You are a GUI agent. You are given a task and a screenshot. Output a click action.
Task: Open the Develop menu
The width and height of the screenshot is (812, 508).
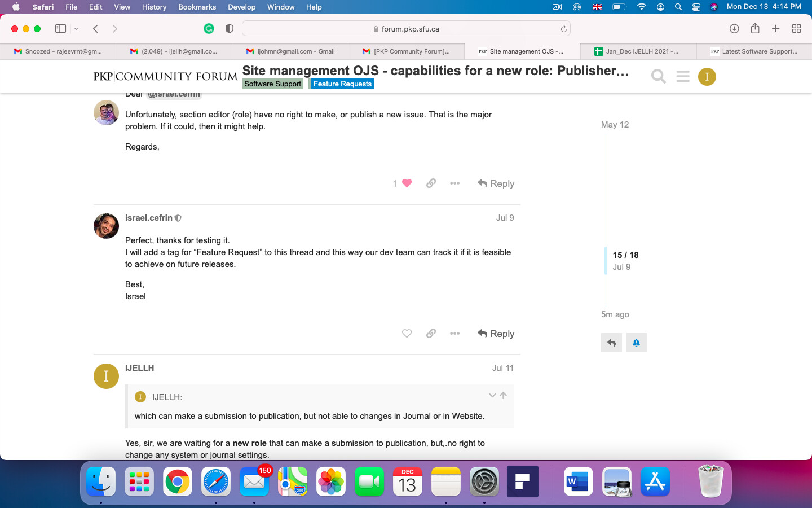[x=241, y=7]
